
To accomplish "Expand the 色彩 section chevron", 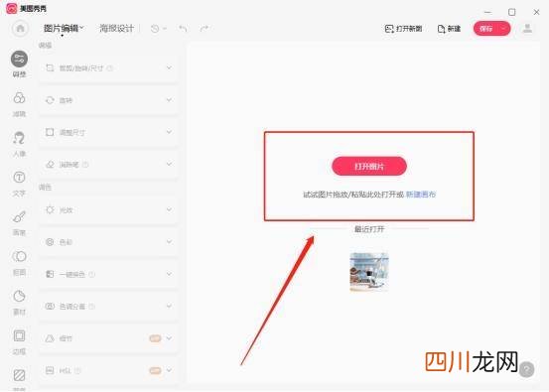I will (x=169, y=241).
